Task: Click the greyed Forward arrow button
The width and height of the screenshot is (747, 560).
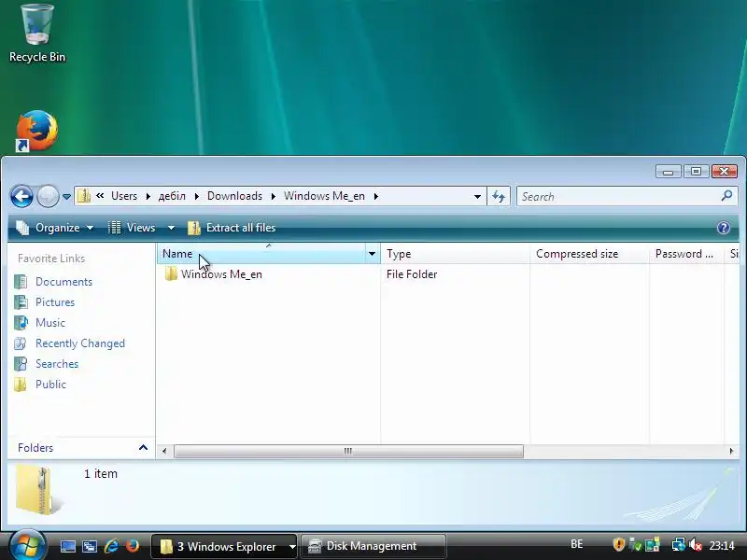Action: point(48,196)
